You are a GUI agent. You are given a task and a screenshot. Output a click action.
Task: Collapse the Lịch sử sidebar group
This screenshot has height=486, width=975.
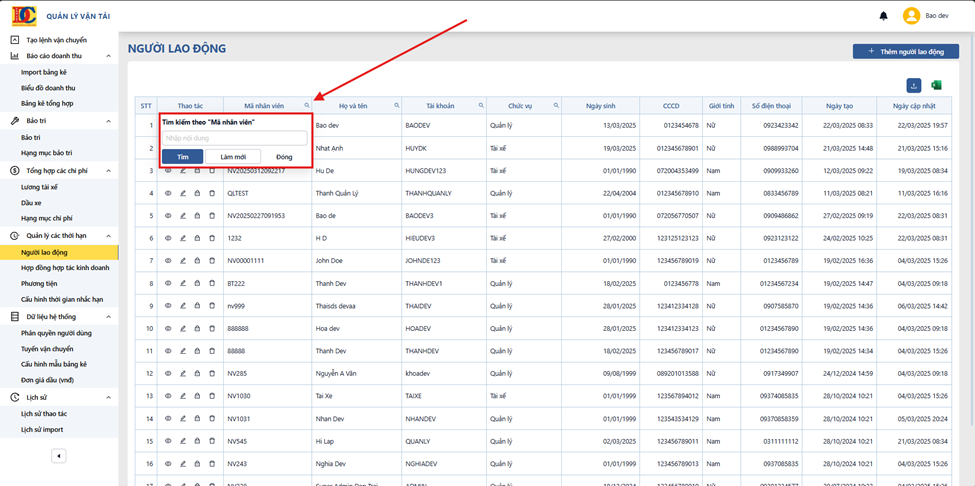108,397
